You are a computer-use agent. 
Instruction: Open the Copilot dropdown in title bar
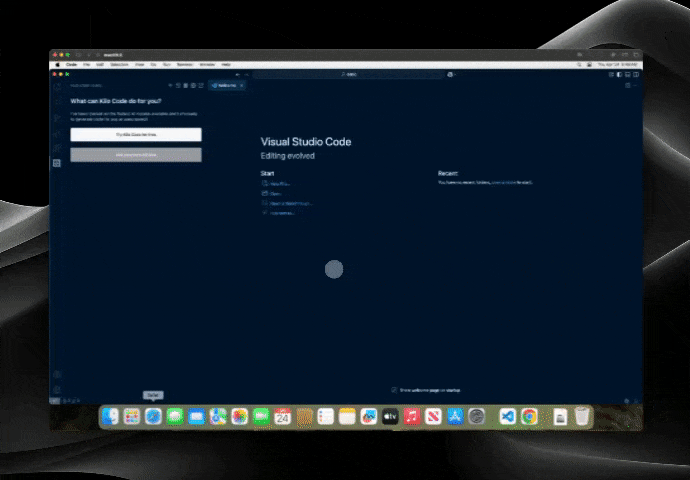(452, 74)
